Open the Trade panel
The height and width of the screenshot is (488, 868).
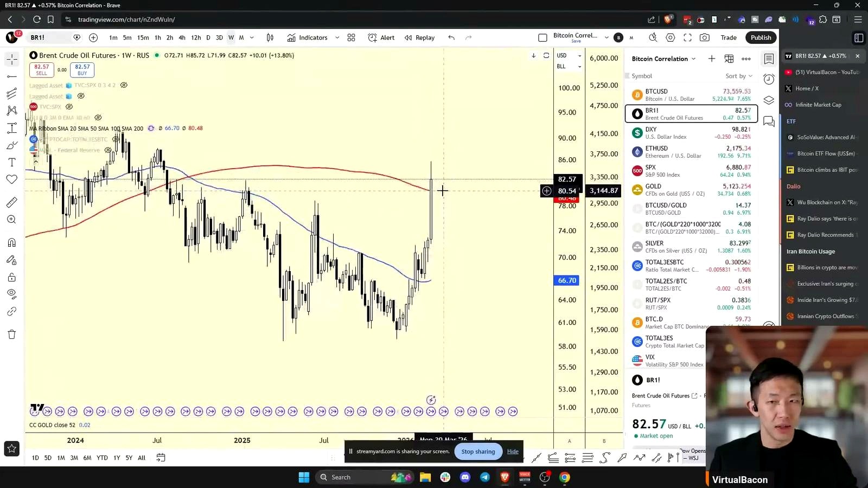pyautogui.click(x=729, y=37)
